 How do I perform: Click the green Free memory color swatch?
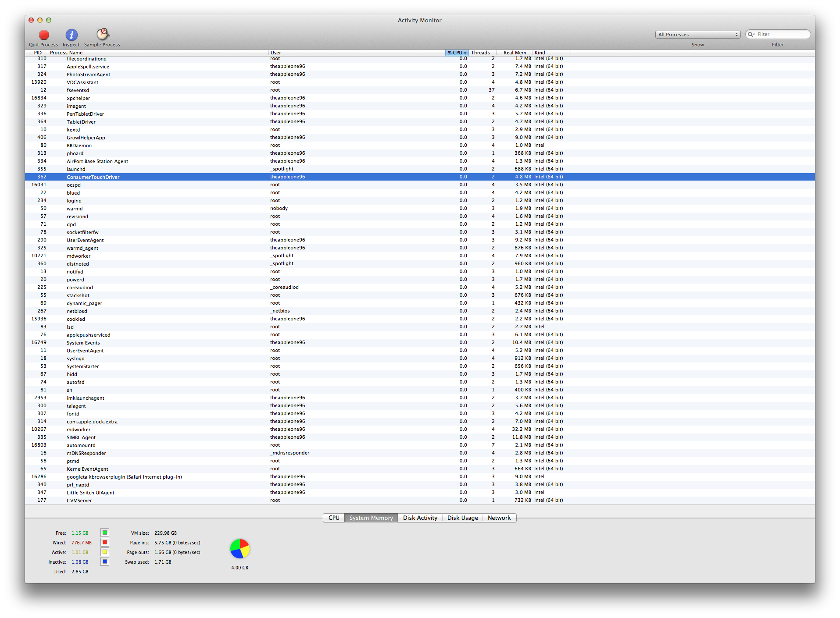point(105,533)
